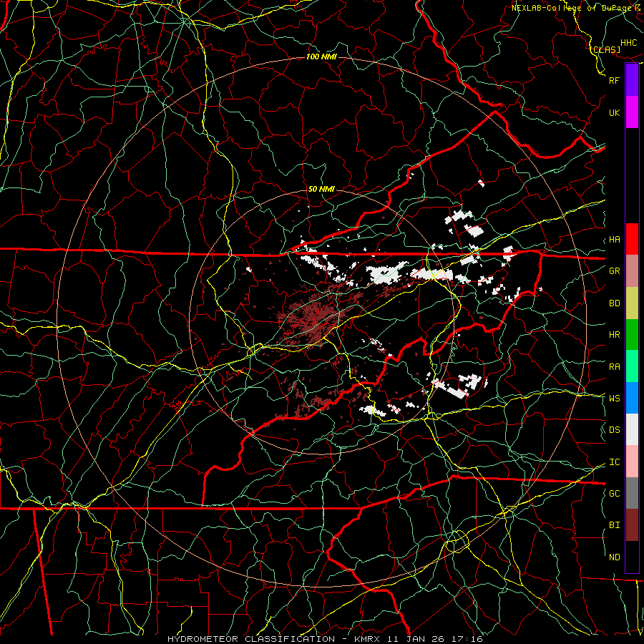Click the IC ice crystals pink swatch
The image size is (644, 644).
coord(632,462)
